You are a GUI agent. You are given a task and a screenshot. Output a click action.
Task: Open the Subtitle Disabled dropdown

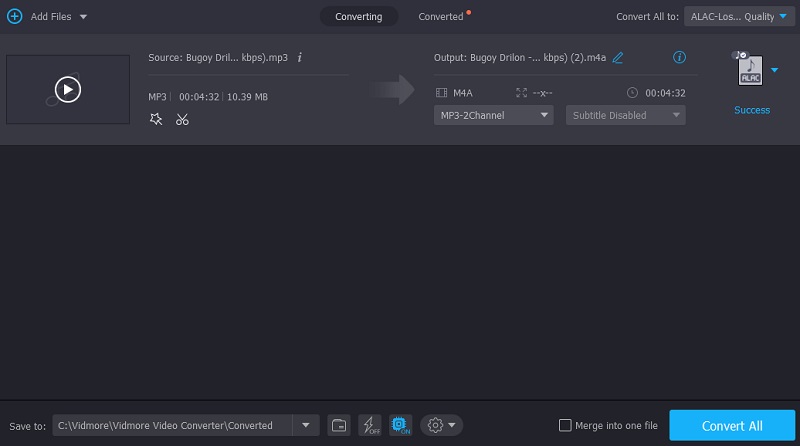[x=625, y=115]
